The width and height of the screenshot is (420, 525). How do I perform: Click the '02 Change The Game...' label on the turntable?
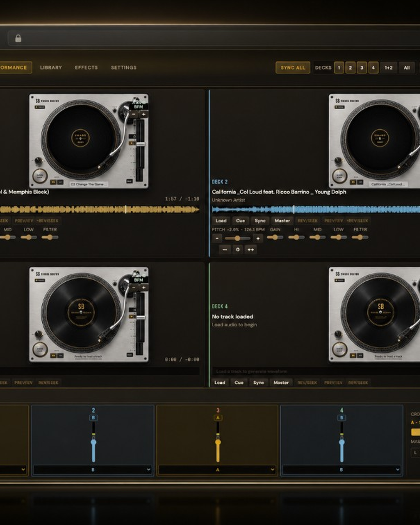(89, 184)
